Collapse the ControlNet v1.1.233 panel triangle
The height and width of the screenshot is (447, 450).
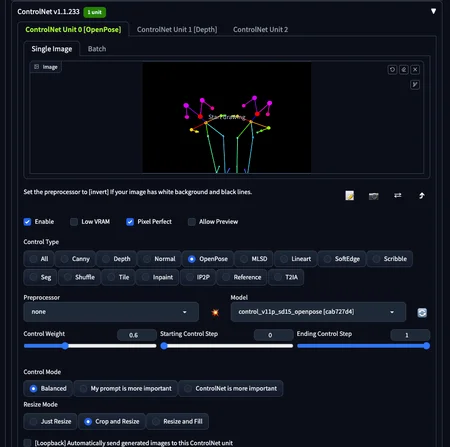pyautogui.click(x=433, y=11)
